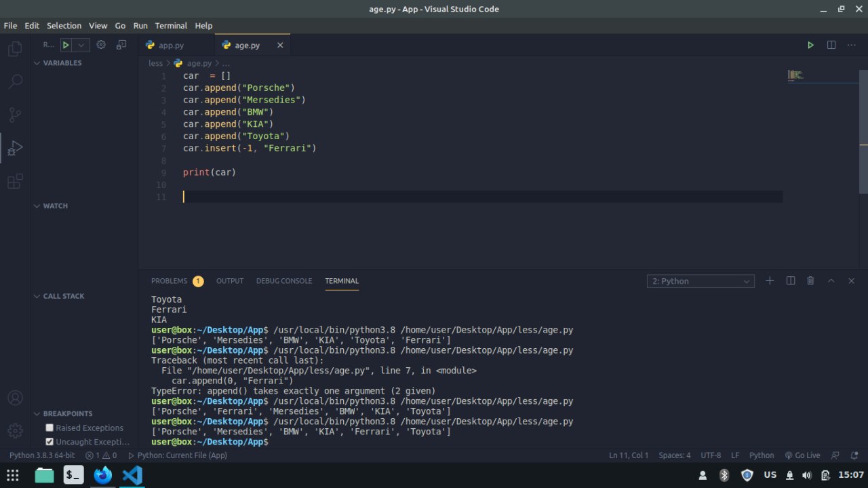This screenshot has width=868, height=488.
Task: Switch to the app.py editor tab
Action: (171, 45)
